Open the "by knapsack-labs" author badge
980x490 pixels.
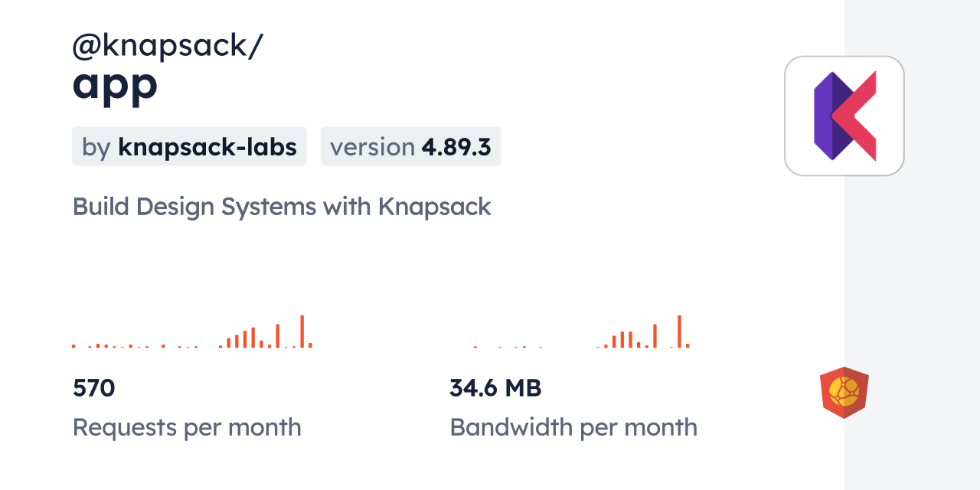(189, 146)
